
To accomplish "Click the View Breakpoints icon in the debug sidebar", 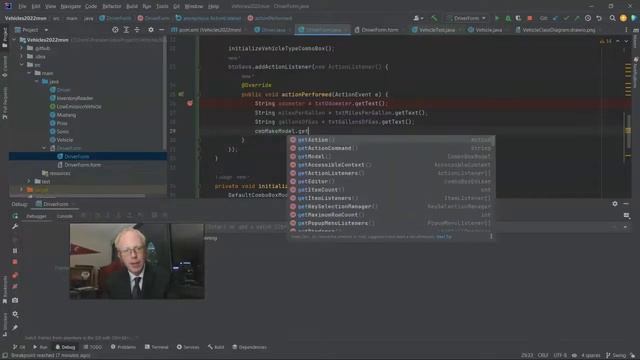I will point(15,276).
